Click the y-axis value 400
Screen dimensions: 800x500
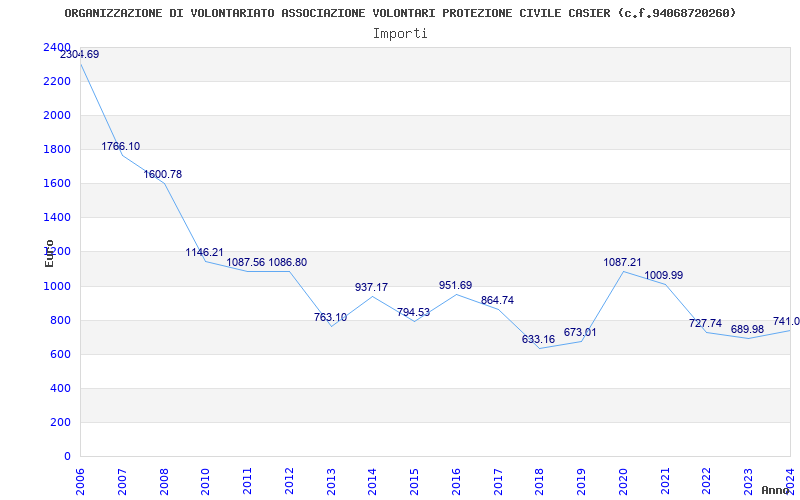pos(60,388)
